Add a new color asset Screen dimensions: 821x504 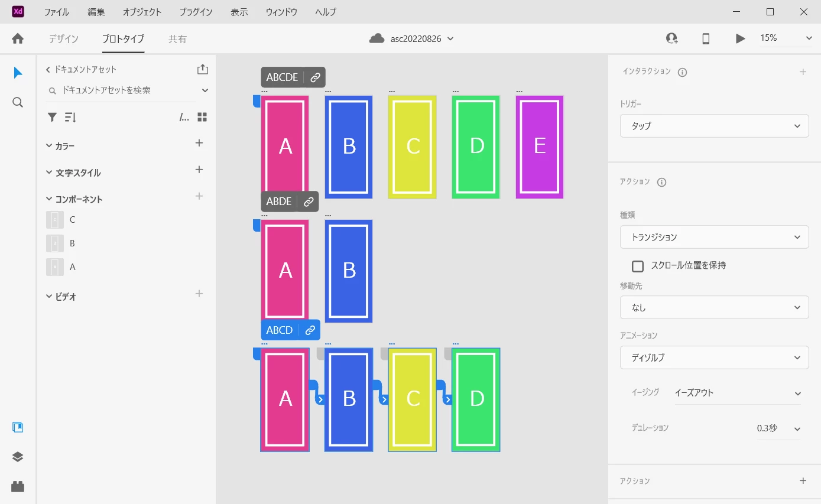[199, 143]
